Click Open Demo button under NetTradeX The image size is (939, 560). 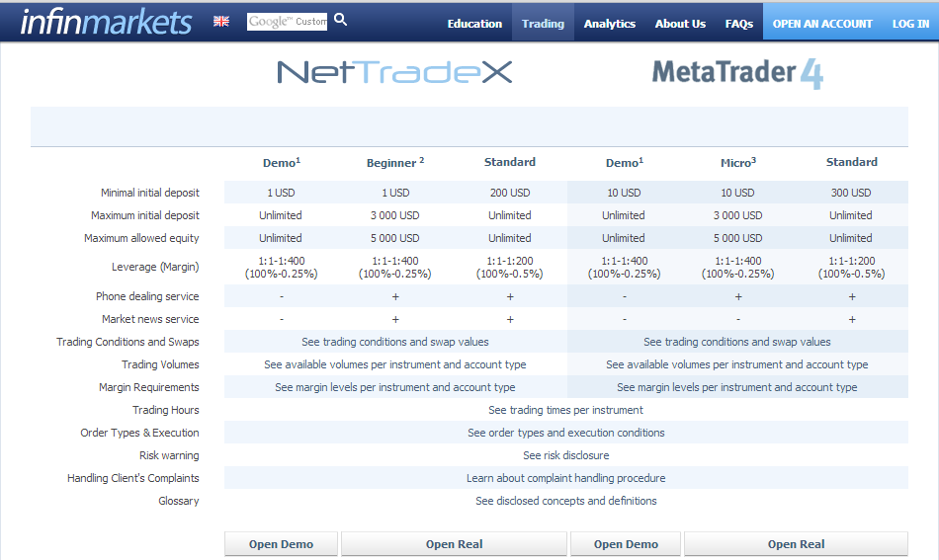[x=281, y=544]
